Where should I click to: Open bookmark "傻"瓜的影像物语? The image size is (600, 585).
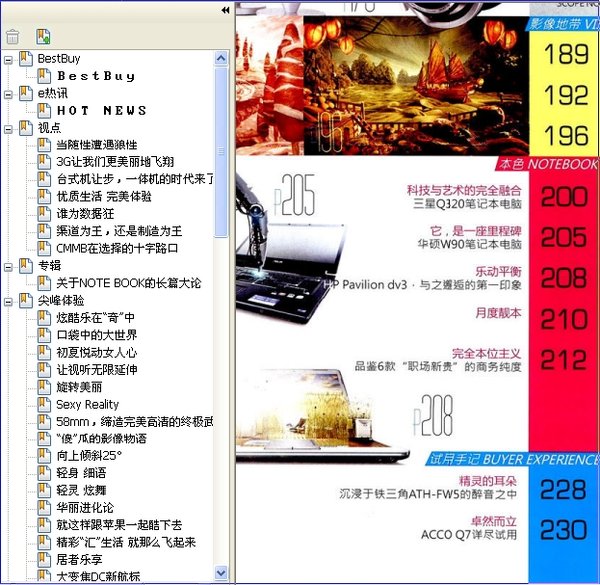(101, 438)
